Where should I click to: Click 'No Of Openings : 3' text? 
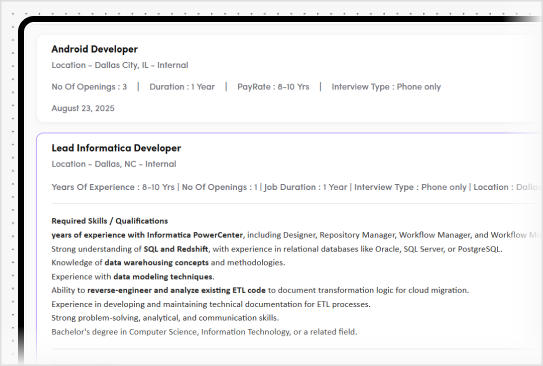point(89,87)
